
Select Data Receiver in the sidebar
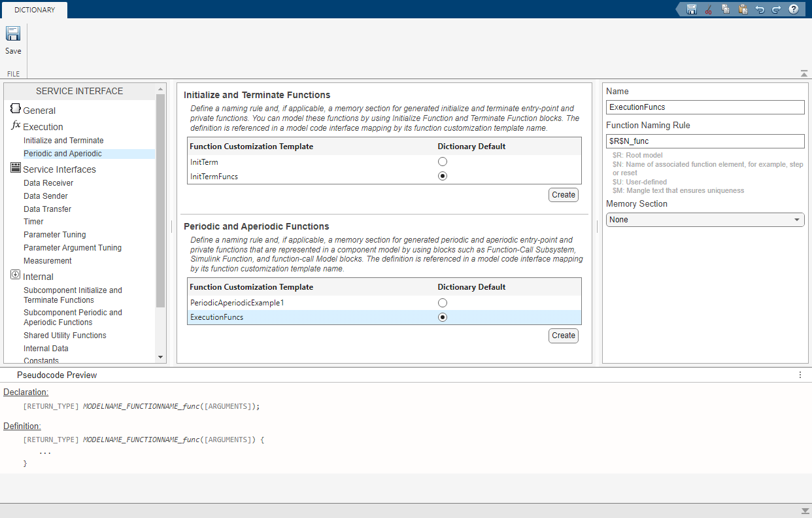point(48,183)
